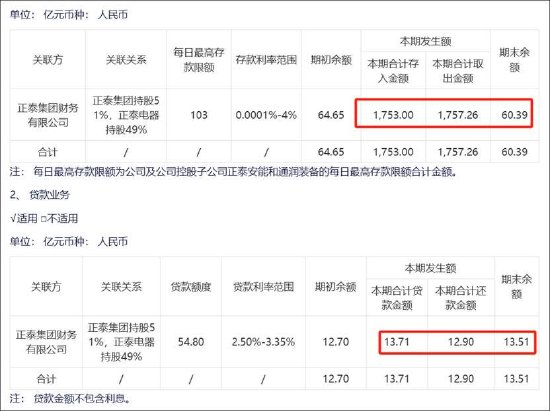This screenshot has width=550, height=411.
Task: Click 1,753.00 in the 正泰集团财务有限公司 row
Action: (x=393, y=115)
